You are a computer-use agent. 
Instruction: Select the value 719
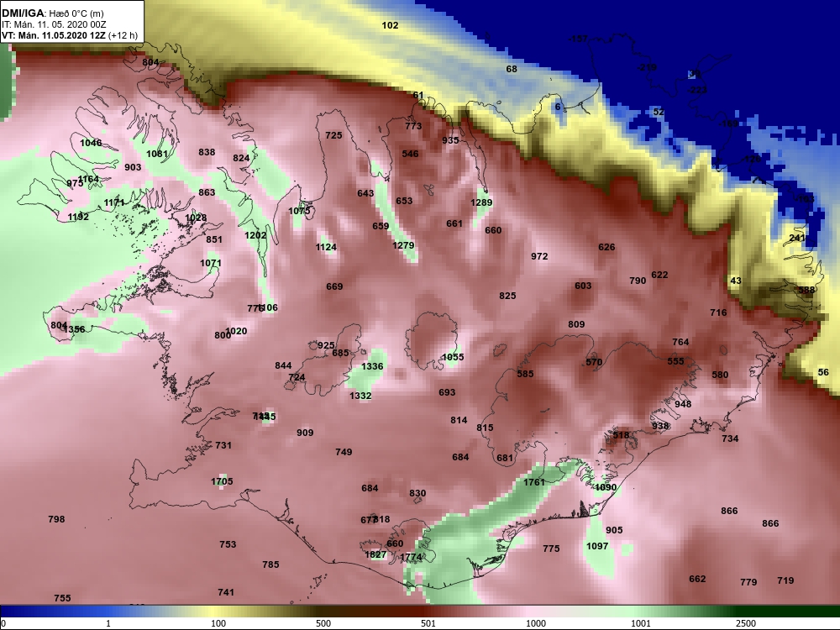785,580
